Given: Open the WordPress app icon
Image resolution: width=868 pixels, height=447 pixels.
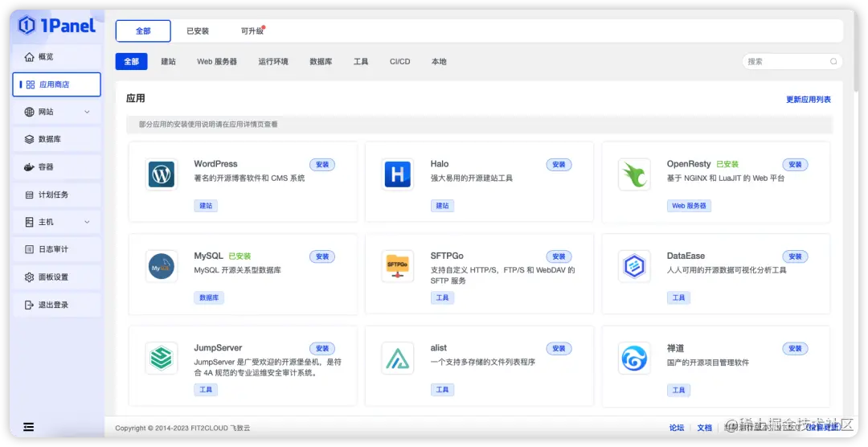Looking at the screenshot, I should click(x=162, y=174).
